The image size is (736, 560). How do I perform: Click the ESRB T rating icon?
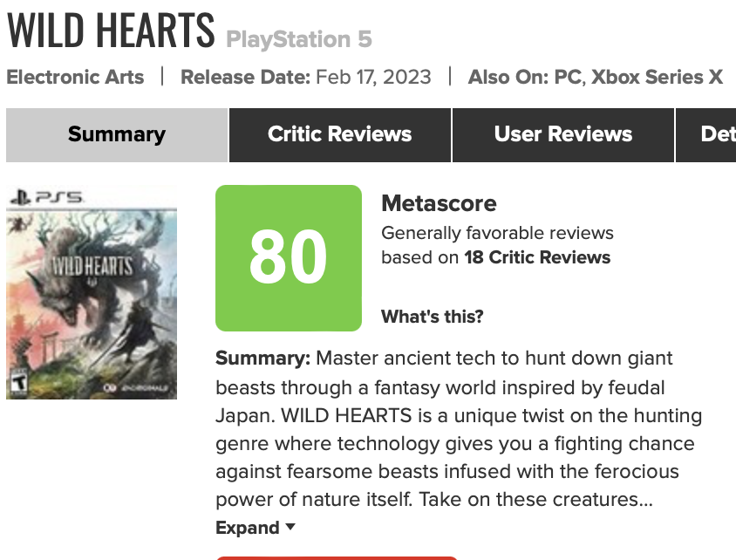(x=17, y=382)
